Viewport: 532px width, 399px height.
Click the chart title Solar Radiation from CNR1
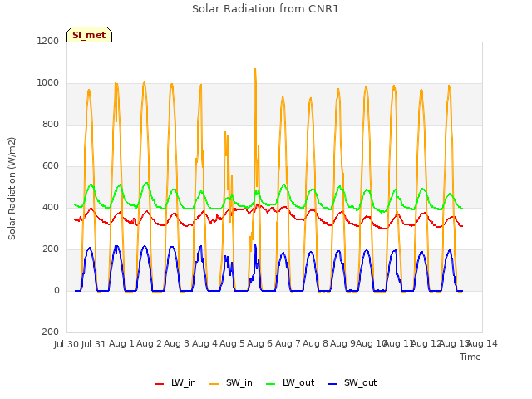[x=265, y=9]
